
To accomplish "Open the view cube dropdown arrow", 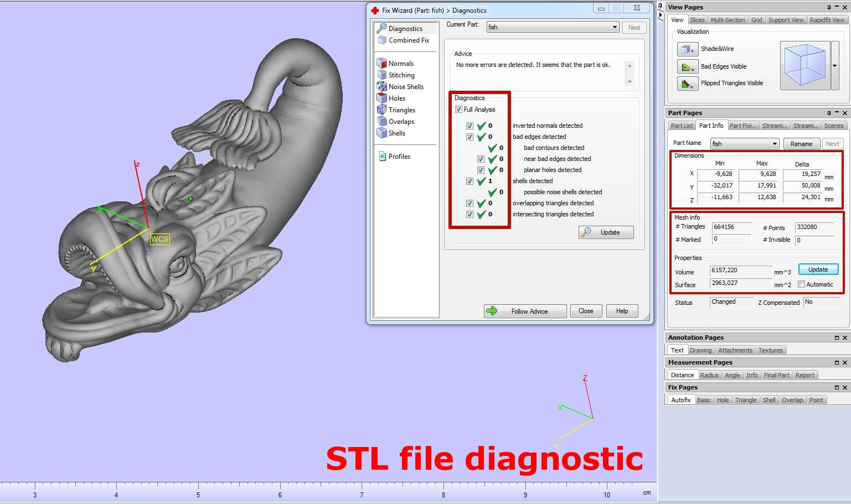I will tap(835, 66).
